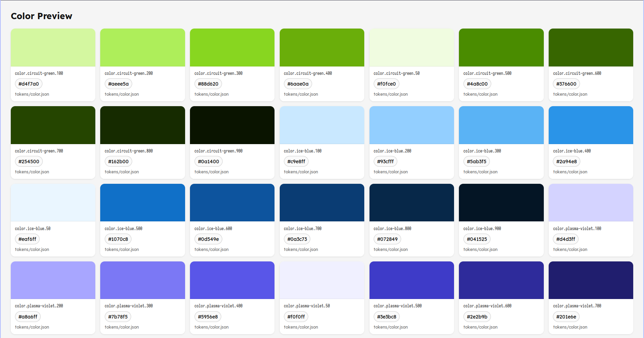Copy the #072849 hex badge

(387, 239)
